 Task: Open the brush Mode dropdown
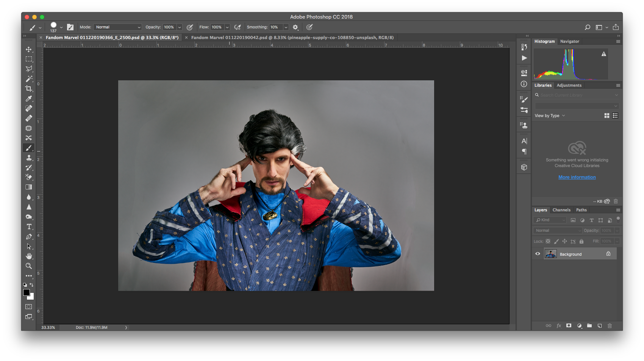pos(118,27)
